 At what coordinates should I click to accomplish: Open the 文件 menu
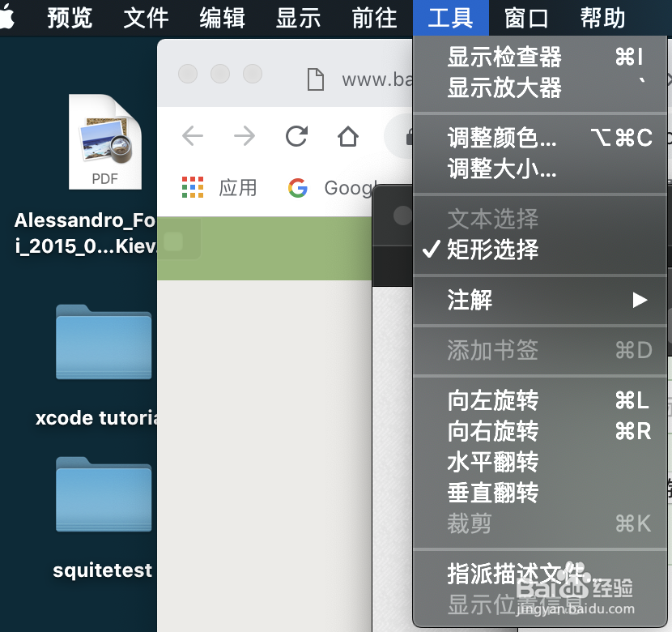click(147, 19)
